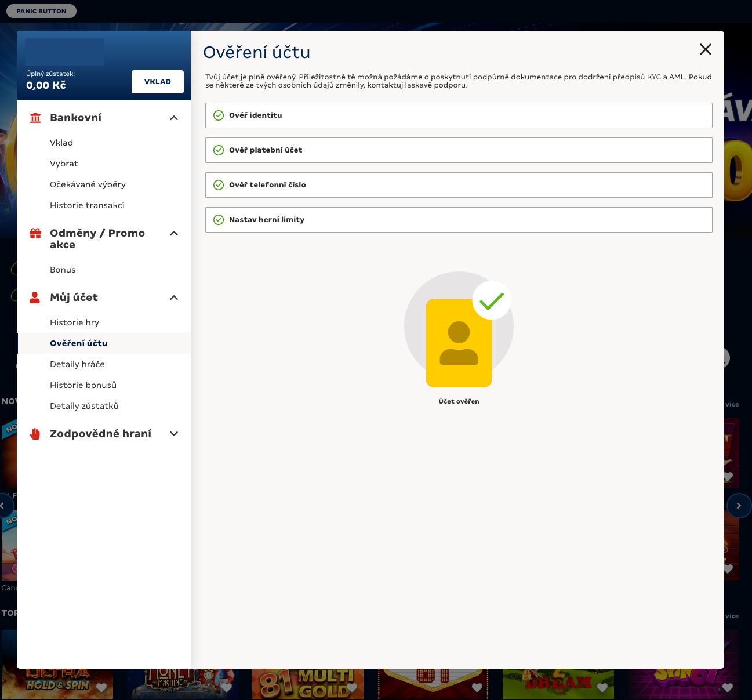Click the checkmark next to Ověř platební účet

tap(219, 150)
